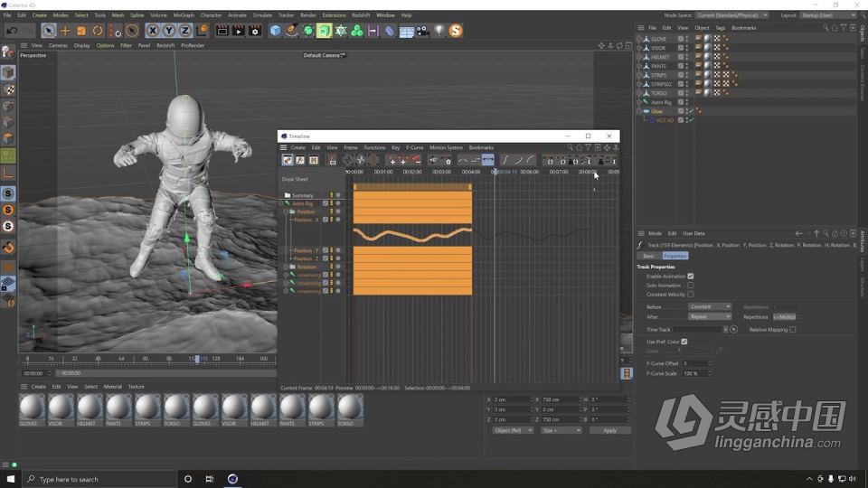868x488 pixels.
Task: Select the Live Selection arrow tool
Action: click(48, 31)
